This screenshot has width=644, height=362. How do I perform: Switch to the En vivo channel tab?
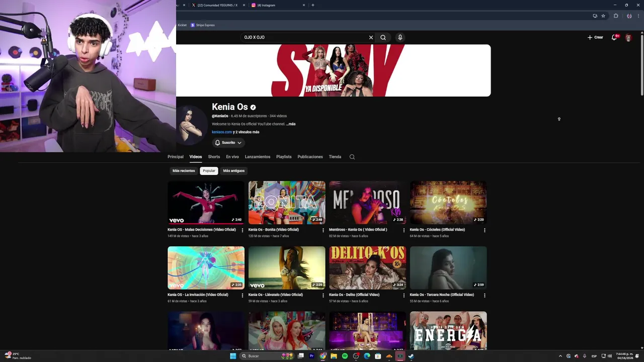(x=232, y=157)
